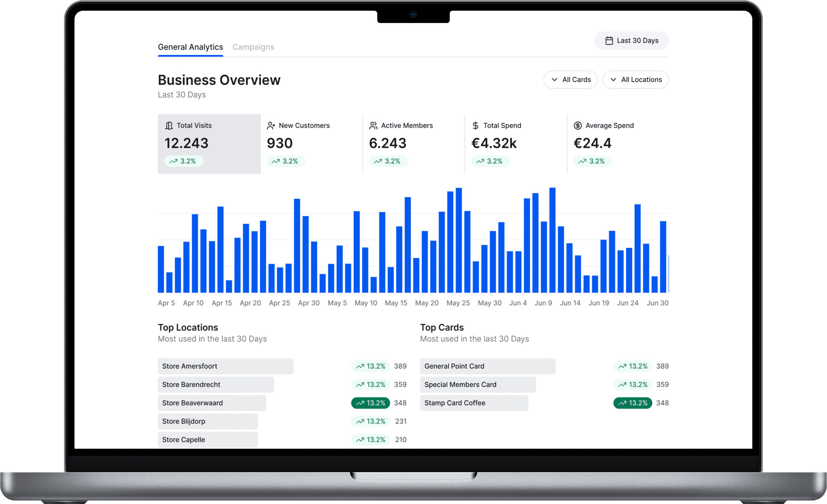Screen dimensions: 827x504
Task: Select the Total Spend metric card
Action: [x=515, y=144]
